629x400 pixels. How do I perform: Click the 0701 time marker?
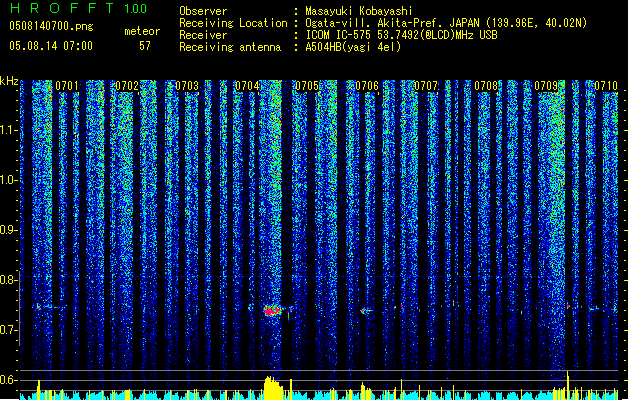67,86
